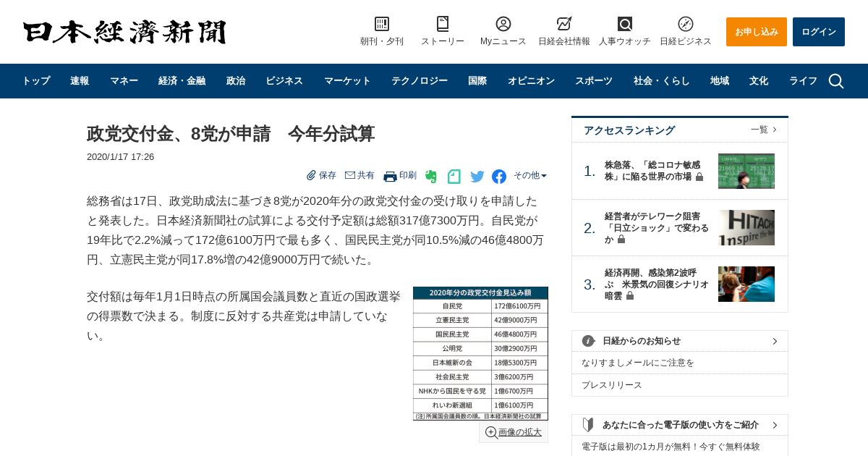Open the アクセスランキング 一覧 chevron
This screenshot has width=868, height=456.
pyautogui.click(x=775, y=130)
